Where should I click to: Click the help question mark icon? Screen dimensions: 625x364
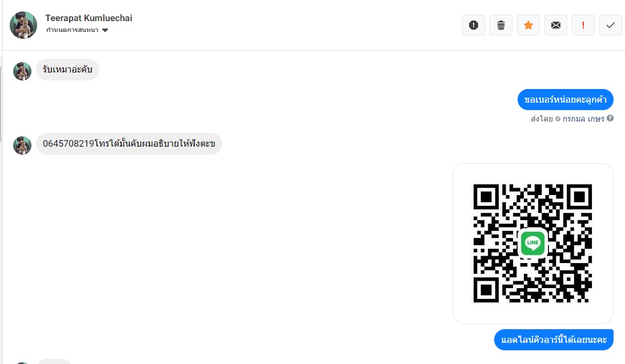coord(610,118)
